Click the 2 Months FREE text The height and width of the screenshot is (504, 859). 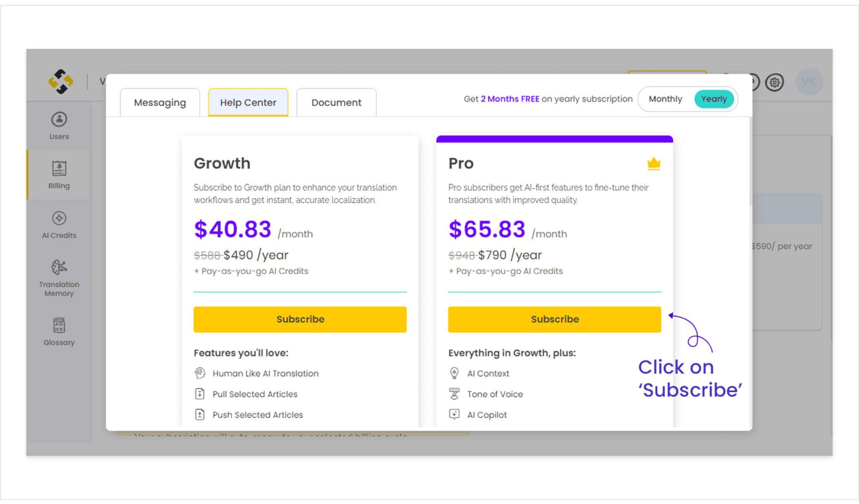(x=510, y=99)
